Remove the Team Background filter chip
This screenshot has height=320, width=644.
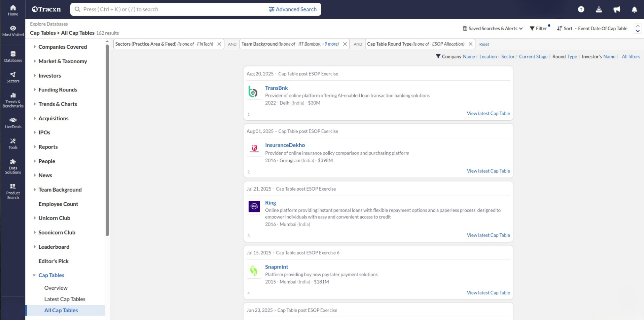coord(345,44)
